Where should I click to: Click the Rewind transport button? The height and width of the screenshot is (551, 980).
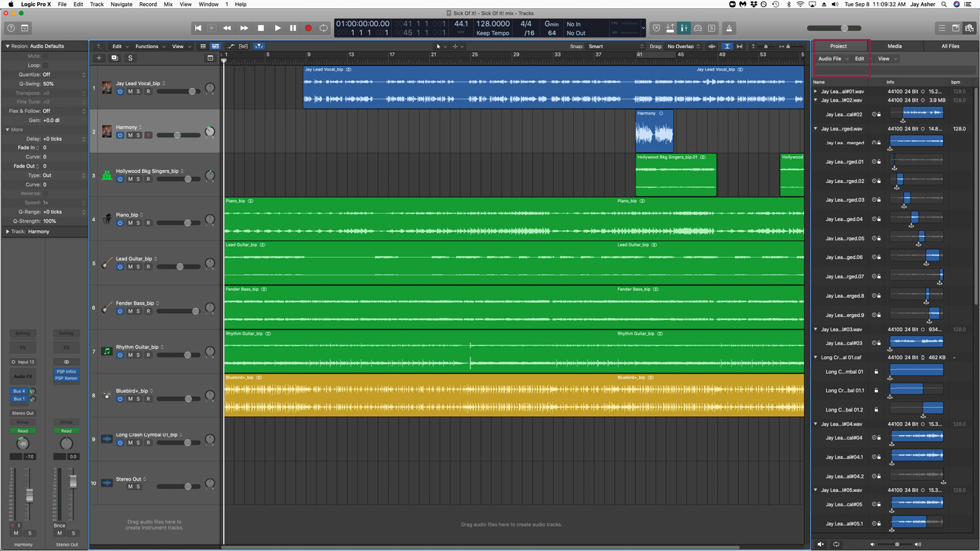click(x=227, y=28)
